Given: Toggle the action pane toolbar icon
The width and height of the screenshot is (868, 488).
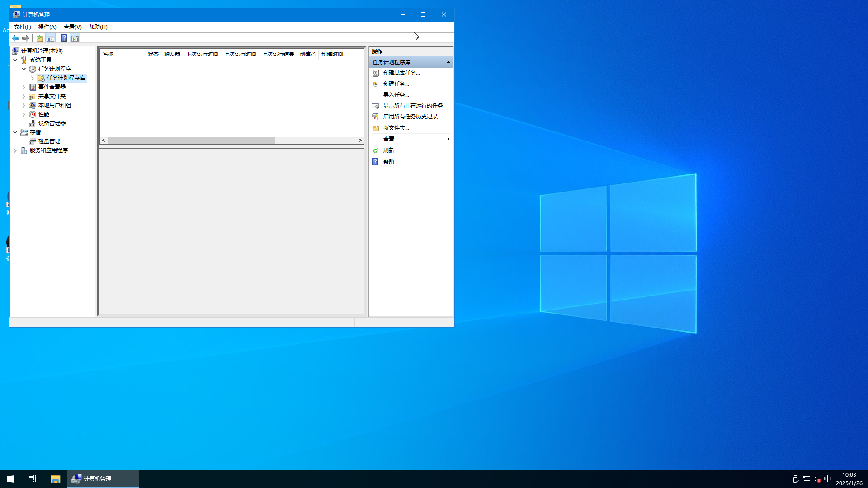Looking at the screenshot, I should [x=75, y=38].
